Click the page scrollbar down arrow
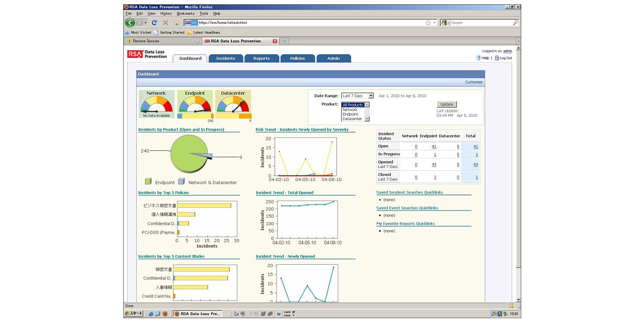 pyautogui.click(x=518, y=300)
